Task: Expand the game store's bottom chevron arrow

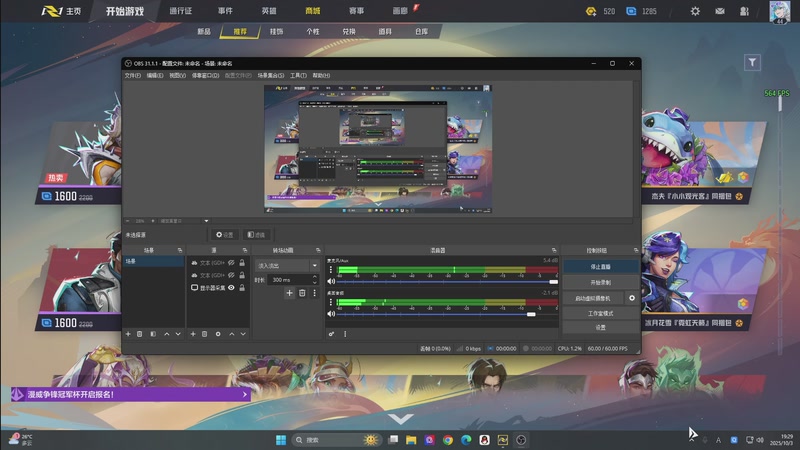Action: click(400, 419)
